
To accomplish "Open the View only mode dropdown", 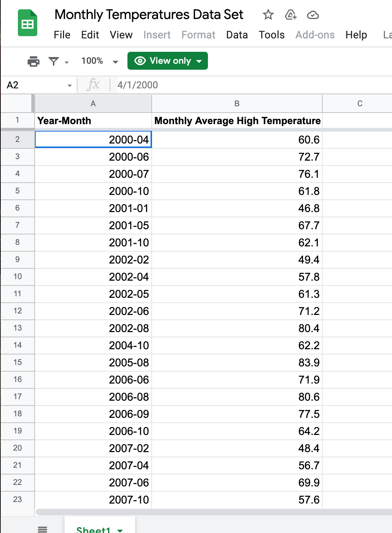I will [168, 61].
